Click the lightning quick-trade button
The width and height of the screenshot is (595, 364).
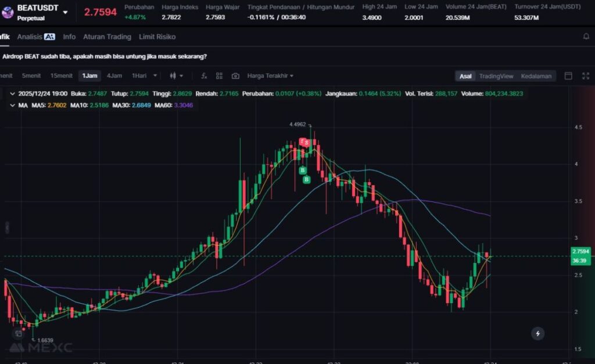pyautogui.click(x=538, y=333)
